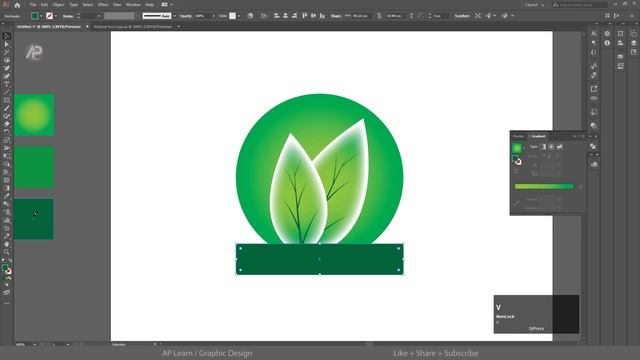Open the Edit menu

coord(44,4)
